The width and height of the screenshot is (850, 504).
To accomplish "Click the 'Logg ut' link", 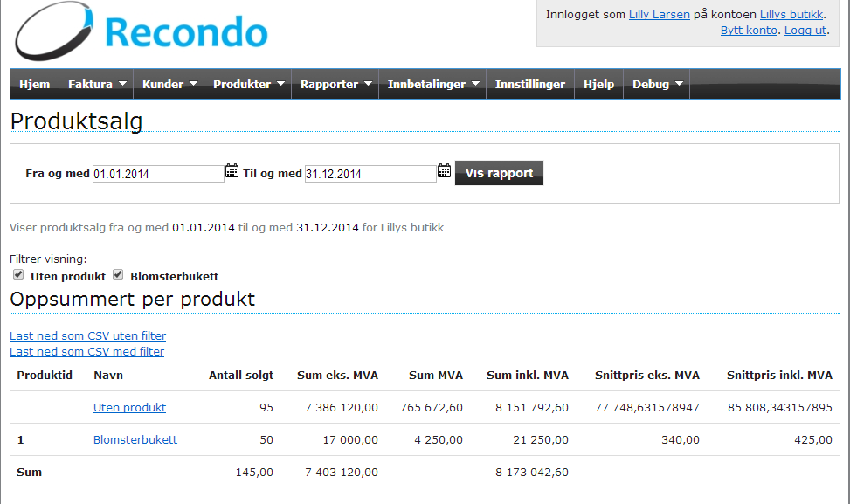I will point(805,30).
